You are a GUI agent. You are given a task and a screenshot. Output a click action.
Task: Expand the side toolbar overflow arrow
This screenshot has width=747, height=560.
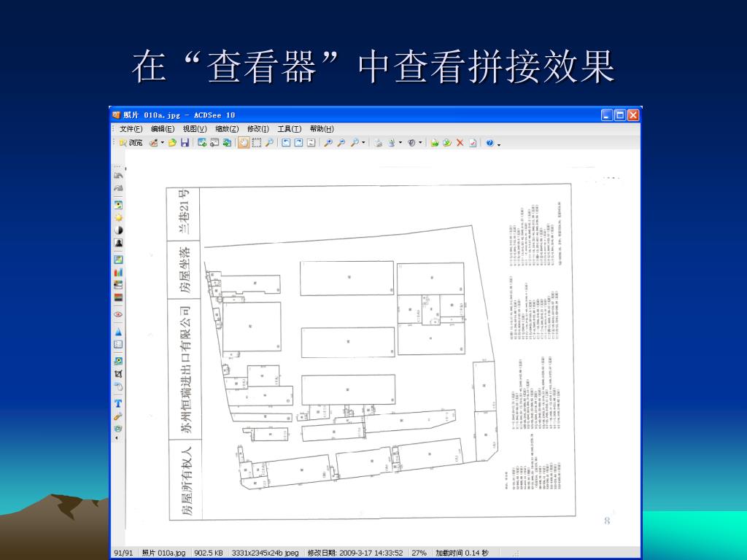pos(117,438)
